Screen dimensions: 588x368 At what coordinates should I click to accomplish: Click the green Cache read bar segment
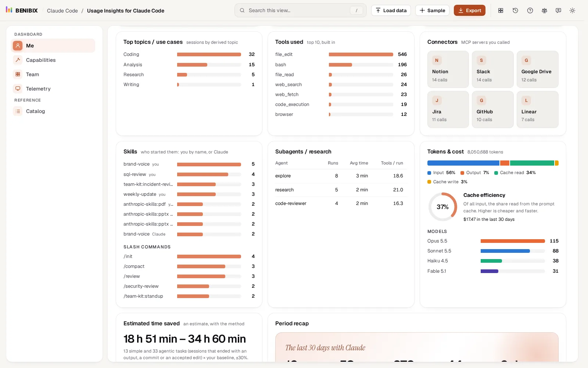click(532, 163)
